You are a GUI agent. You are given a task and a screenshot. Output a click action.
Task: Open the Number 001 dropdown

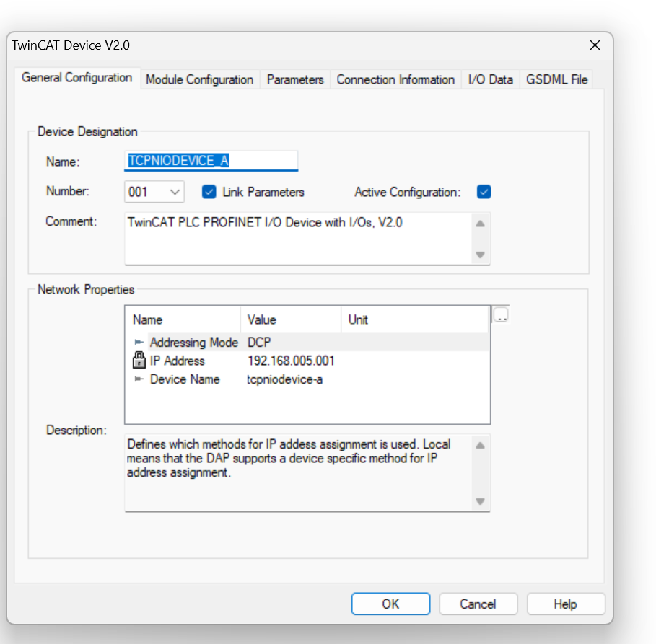tap(154, 192)
